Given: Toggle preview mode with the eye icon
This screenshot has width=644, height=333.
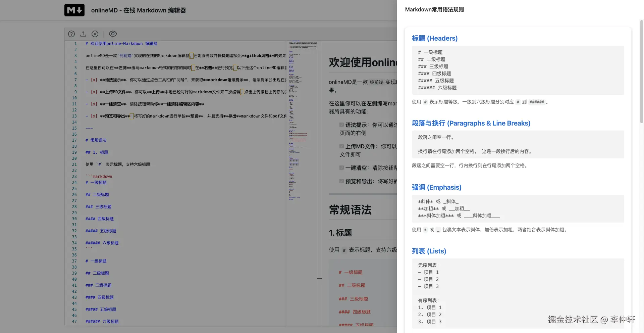Looking at the screenshot, I should 113,34.
